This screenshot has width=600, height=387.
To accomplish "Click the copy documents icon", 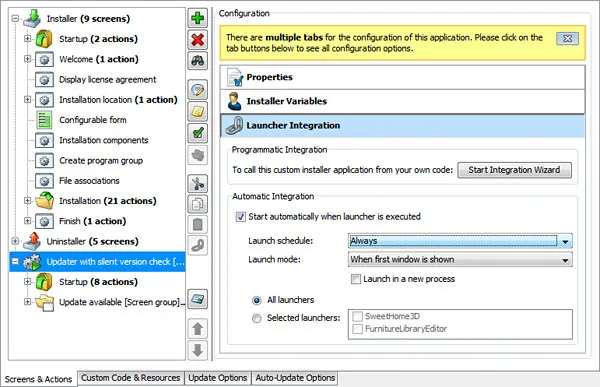I will tap(197, 204).
